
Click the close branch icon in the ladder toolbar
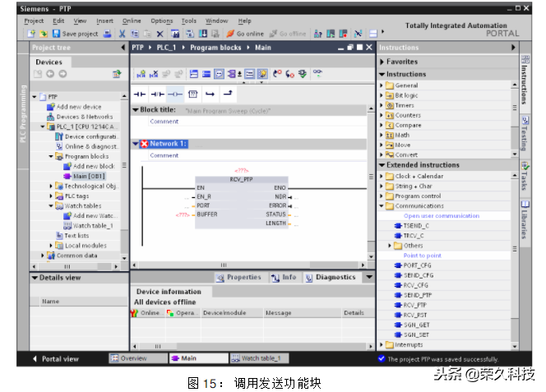(228, 94)
